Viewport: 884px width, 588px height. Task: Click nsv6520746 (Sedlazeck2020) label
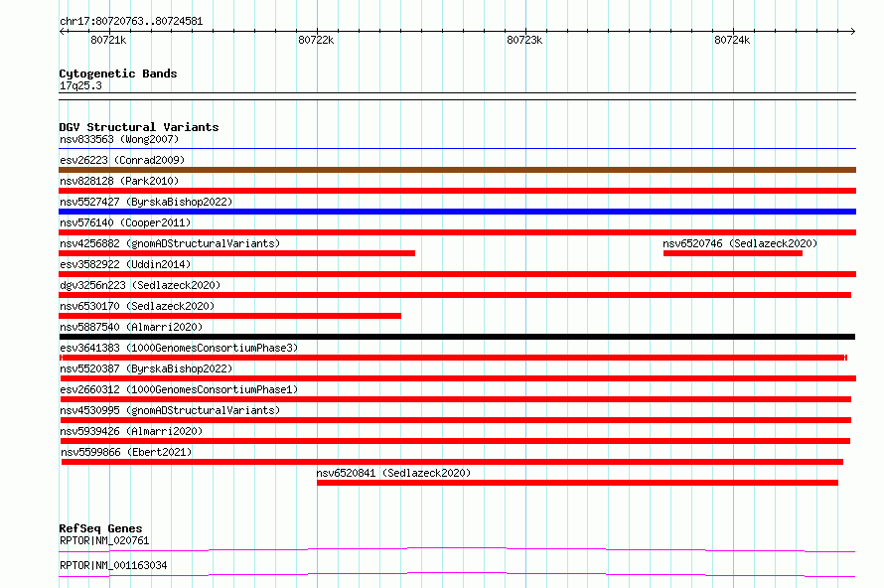[x=740, y=243]
